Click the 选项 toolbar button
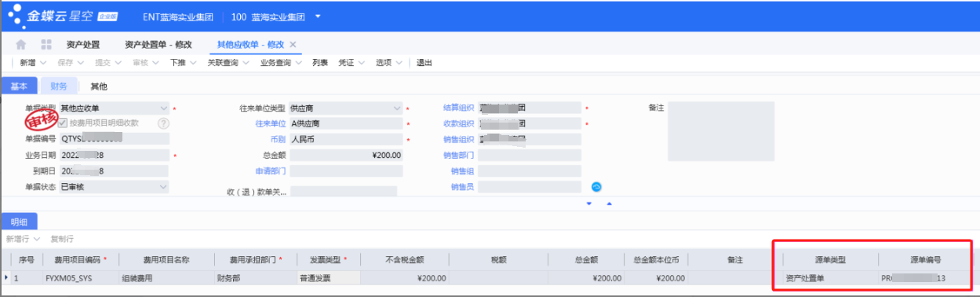Screen dimensions: 980x297 (384, 63)
